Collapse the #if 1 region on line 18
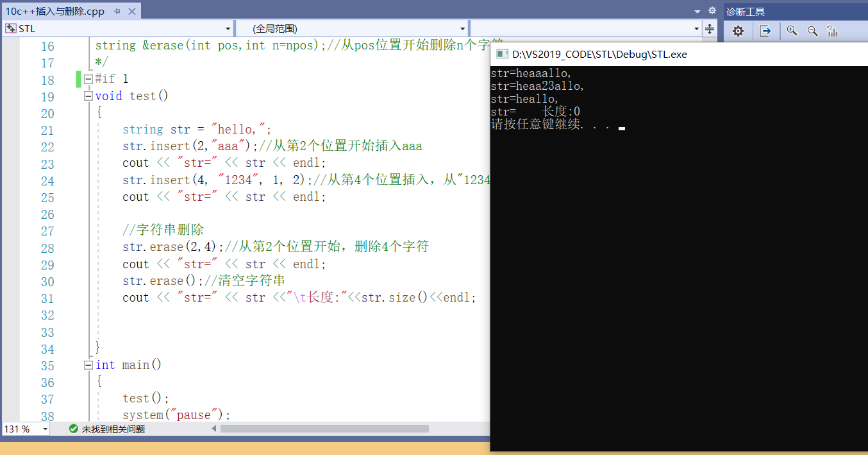 pyautogui.click(x=88, y=79)
